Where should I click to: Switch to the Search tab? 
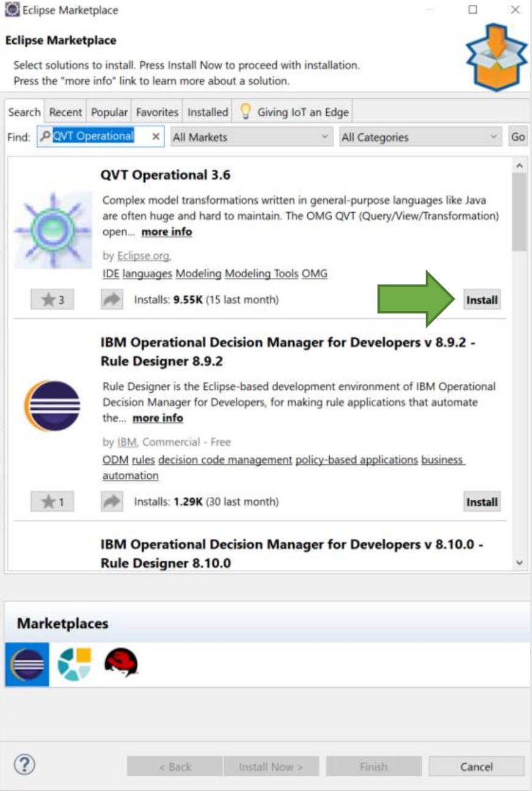pos(24,112)
